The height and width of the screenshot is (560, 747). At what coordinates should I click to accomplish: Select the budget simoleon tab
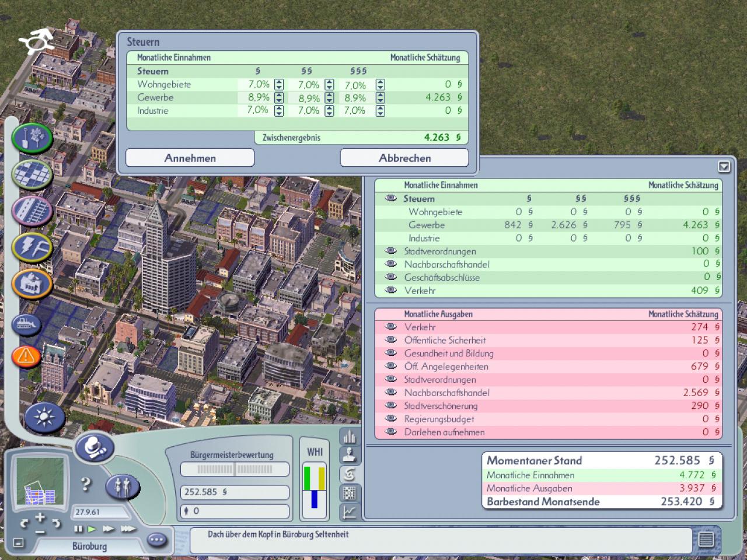pos(350,474)
